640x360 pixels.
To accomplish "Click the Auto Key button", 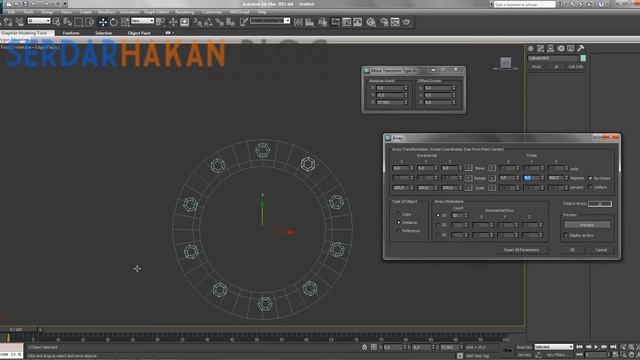I will [524, 347].
